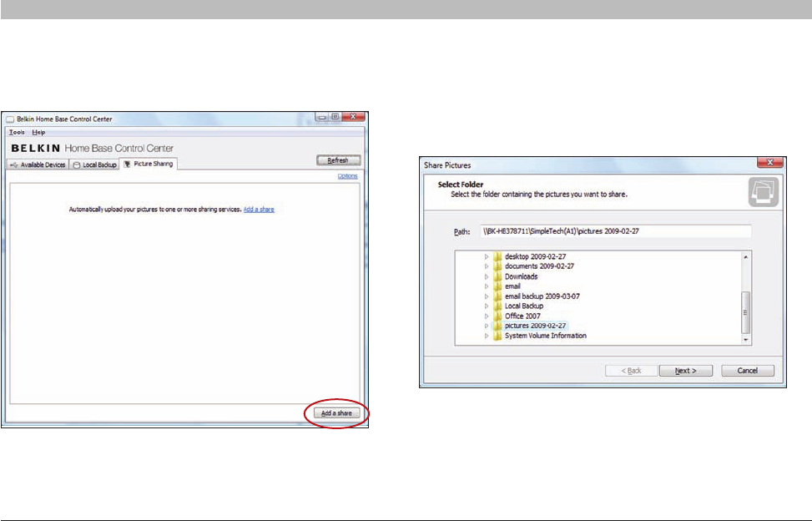
Task: Select the documents 2009-02-27 folder
Action: (x=539, y=266)
